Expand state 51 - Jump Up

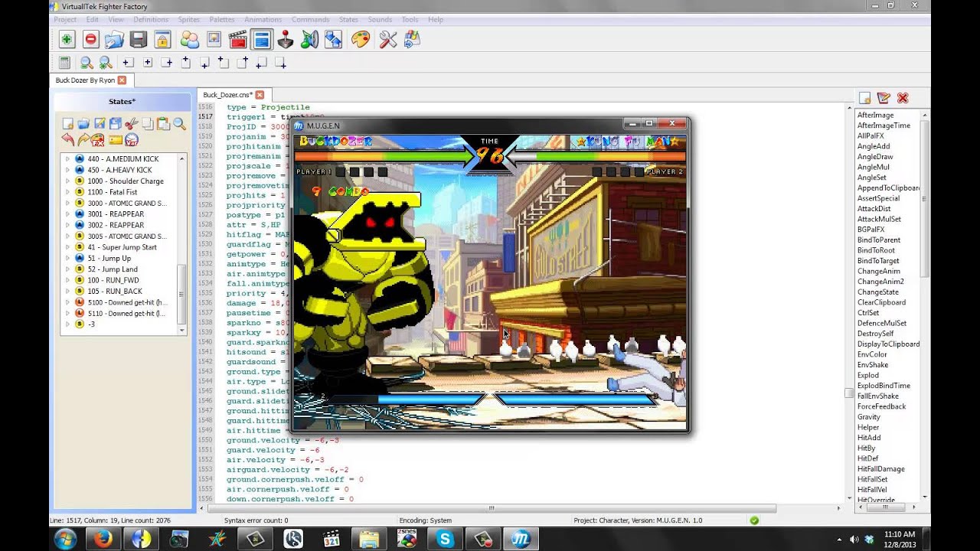[x=67, y=258]
